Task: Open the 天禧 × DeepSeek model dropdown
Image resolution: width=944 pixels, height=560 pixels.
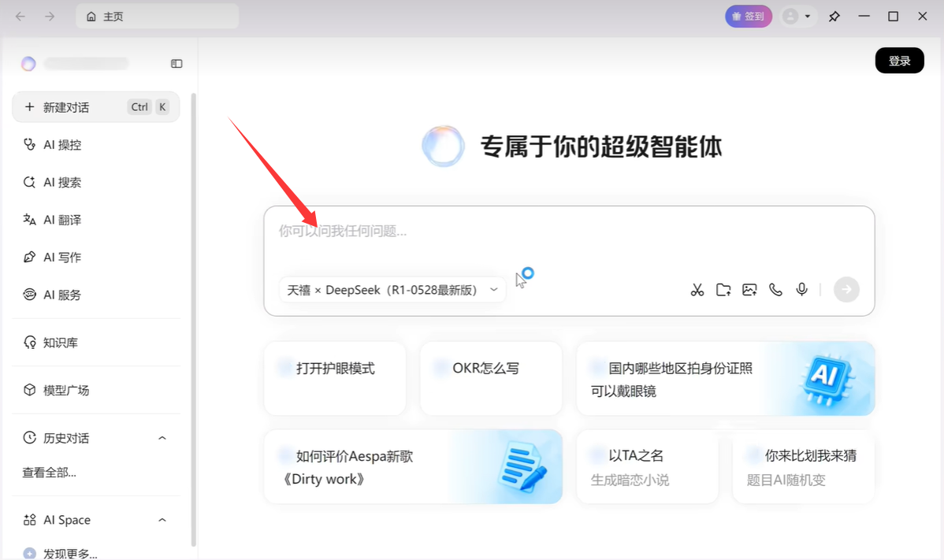Action: coord(392,290)
